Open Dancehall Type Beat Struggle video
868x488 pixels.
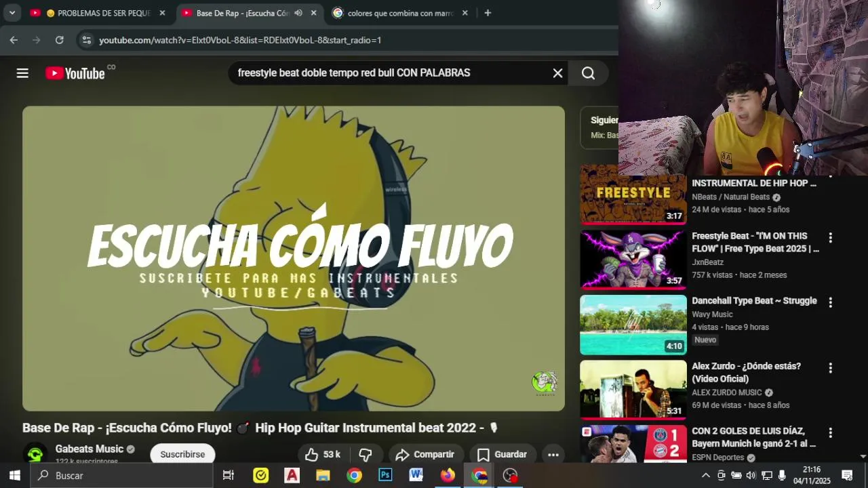click(754, 301)
